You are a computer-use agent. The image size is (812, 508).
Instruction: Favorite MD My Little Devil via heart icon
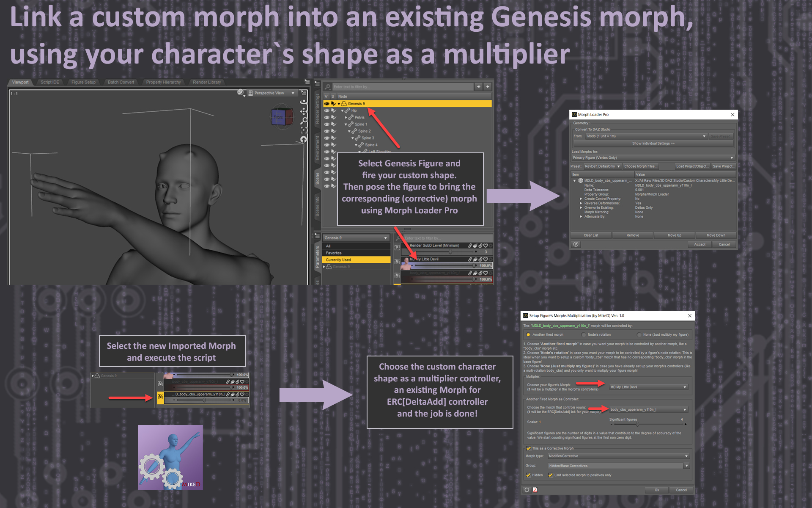[x=486, y=259]
